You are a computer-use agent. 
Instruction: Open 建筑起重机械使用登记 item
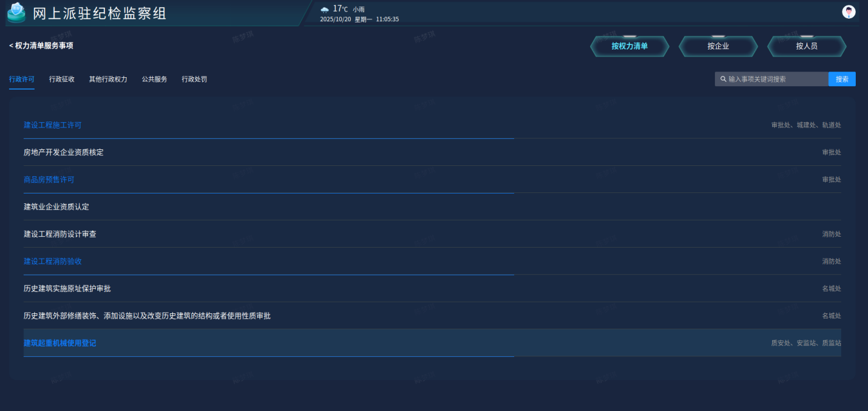(60, 343)
